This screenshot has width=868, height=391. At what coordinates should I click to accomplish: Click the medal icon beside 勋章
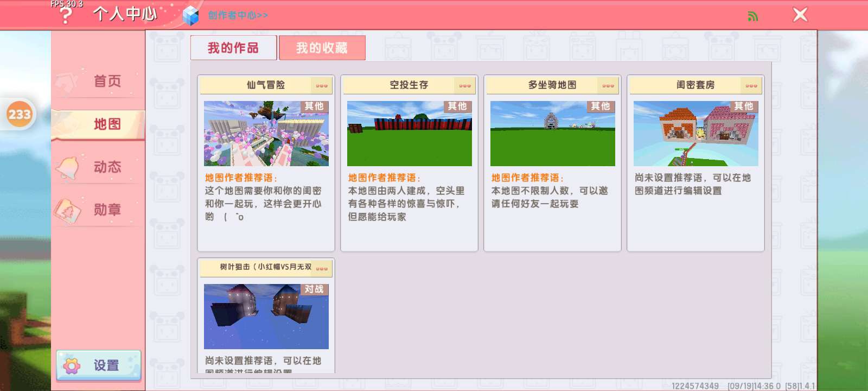[x=67, y=210]
